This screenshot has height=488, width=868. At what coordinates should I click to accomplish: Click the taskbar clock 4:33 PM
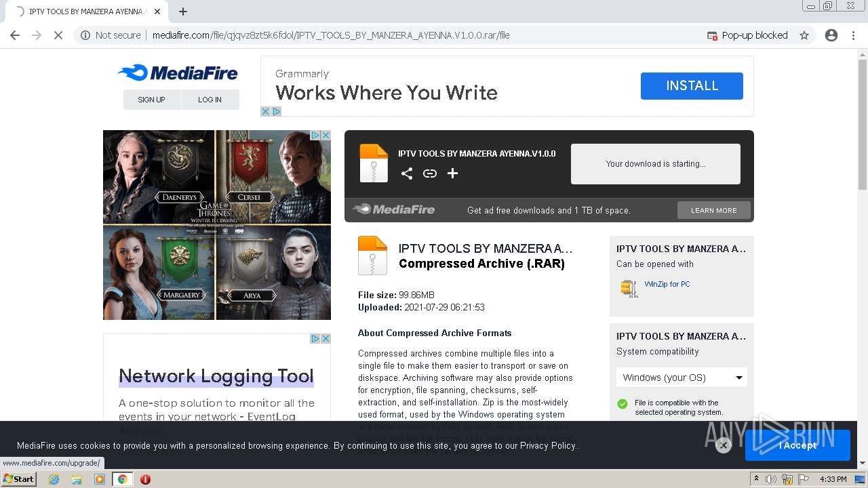(x=833, y=479)
